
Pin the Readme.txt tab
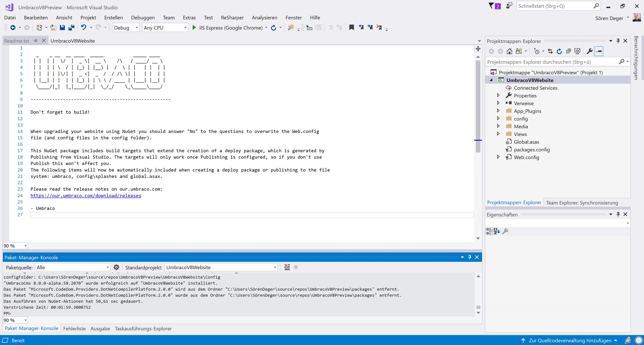pos(36,41)
